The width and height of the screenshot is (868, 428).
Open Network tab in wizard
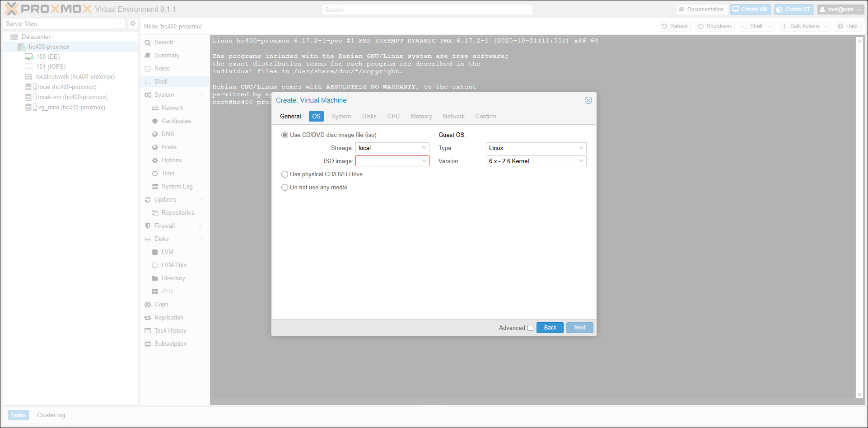[453, 117]
